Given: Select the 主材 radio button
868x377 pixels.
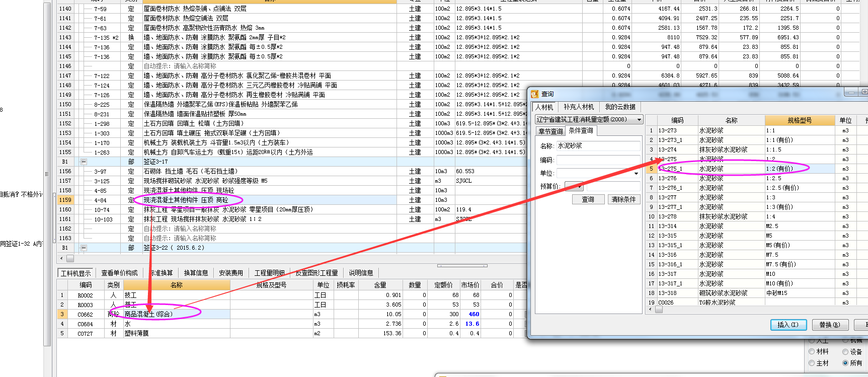Looking at the screenshot, I should 812,363.
